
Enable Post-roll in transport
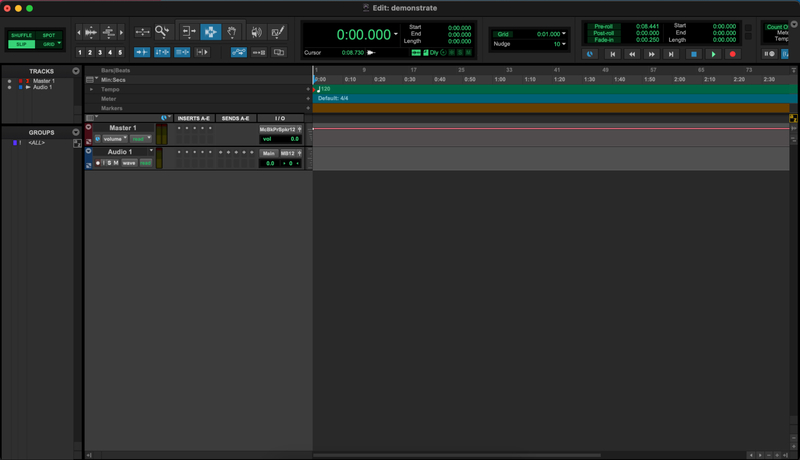click(604, 33)
